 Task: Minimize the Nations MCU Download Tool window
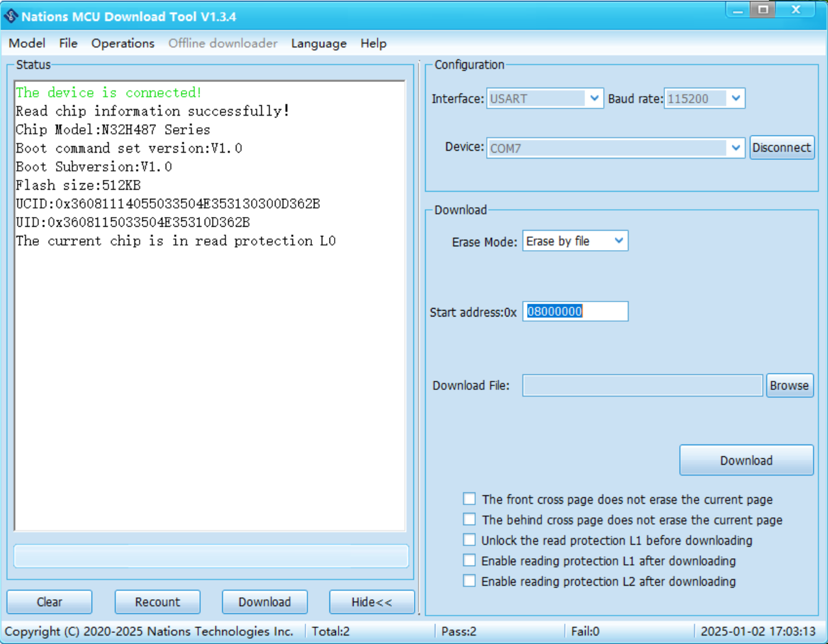coord(738,10)
